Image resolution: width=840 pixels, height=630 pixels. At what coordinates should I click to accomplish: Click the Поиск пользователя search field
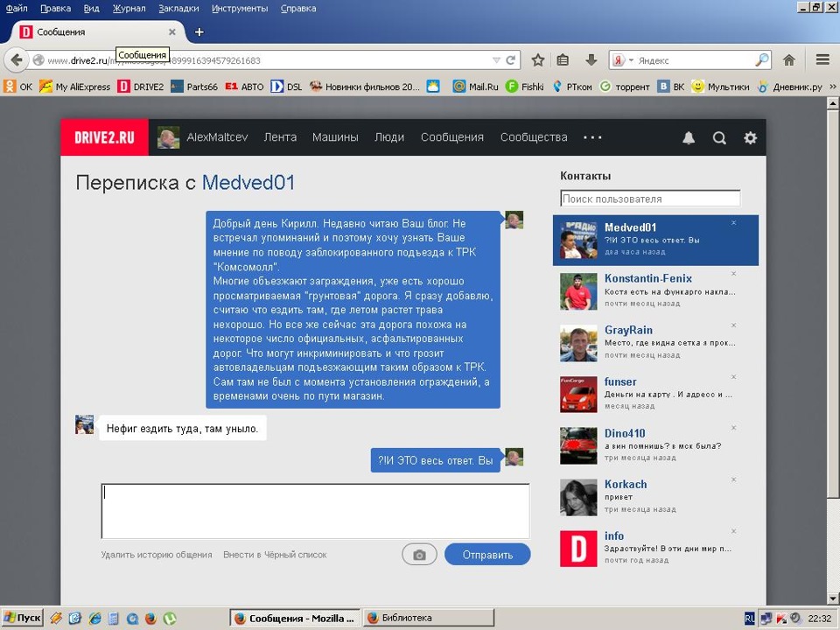point(650,199)
